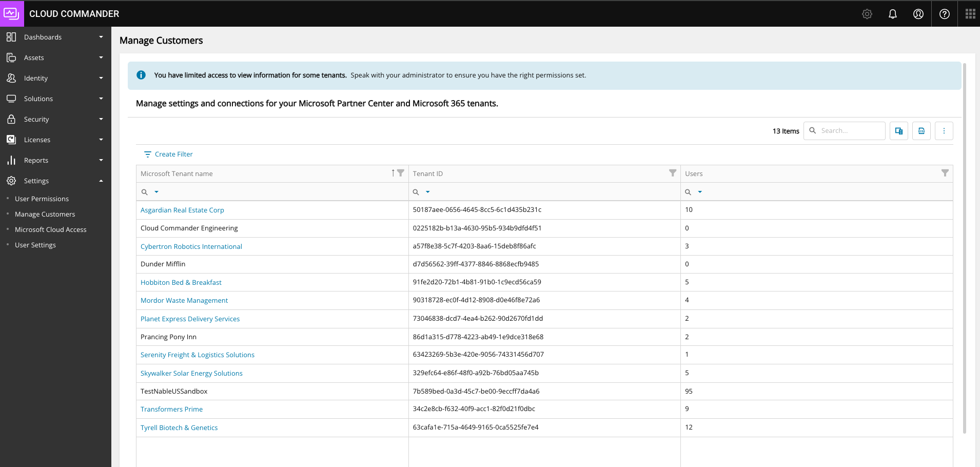Toggle the sort arrow on Microsoft Tenant name

[393, 173]
